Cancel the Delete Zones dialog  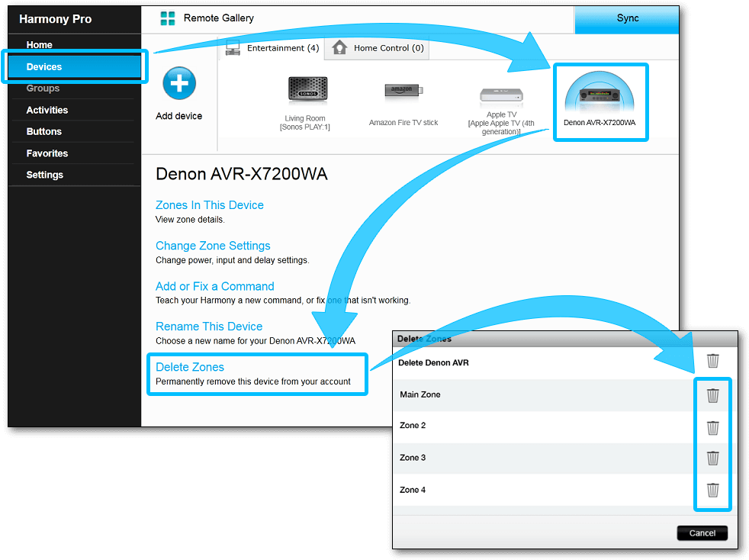point(702,533)
